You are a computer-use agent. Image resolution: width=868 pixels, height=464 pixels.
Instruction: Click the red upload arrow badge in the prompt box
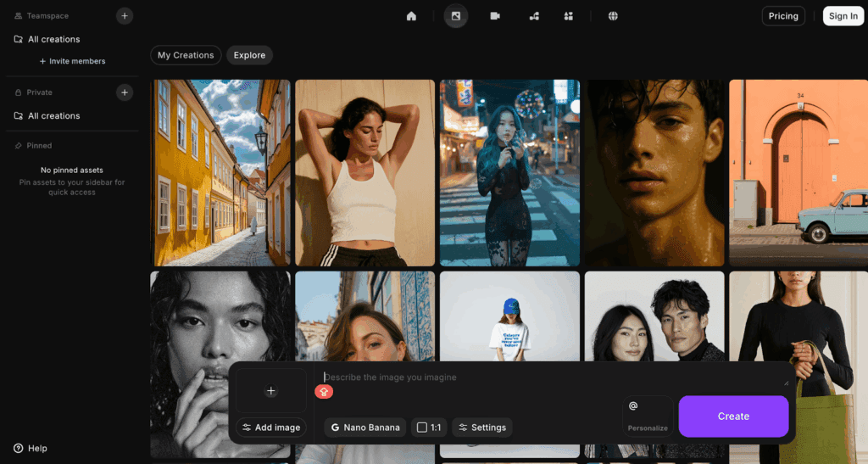324,392
